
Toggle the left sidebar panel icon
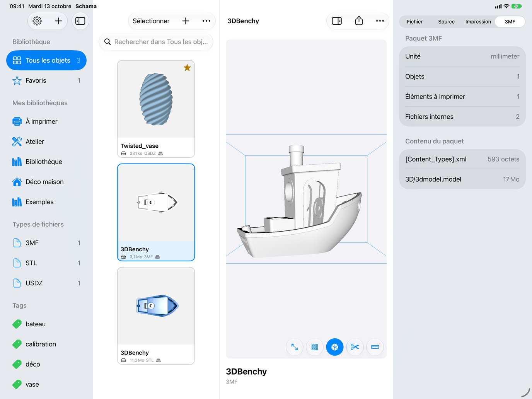pyautogui.click(x=80, y=21)
